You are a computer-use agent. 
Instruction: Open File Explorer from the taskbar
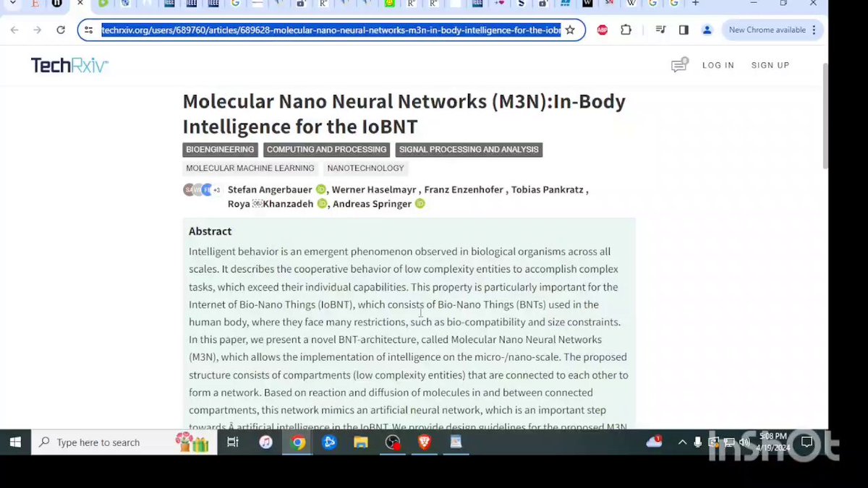tap(361, 442)
